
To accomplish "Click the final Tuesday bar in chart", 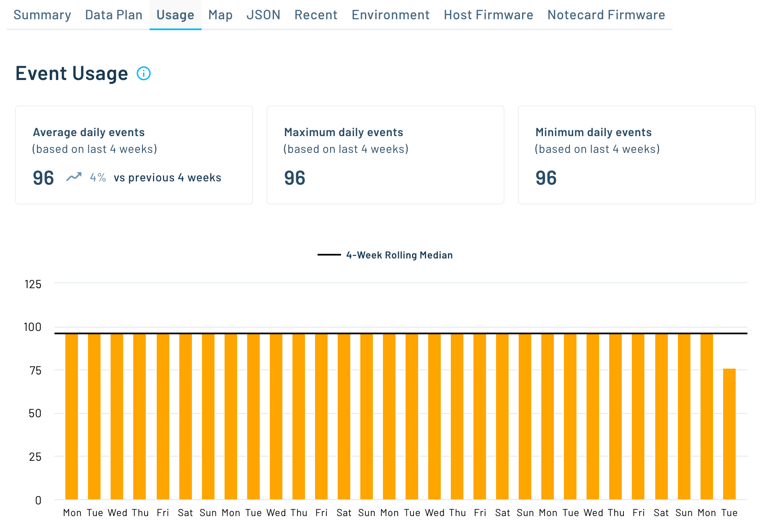I will coord(730,431).
